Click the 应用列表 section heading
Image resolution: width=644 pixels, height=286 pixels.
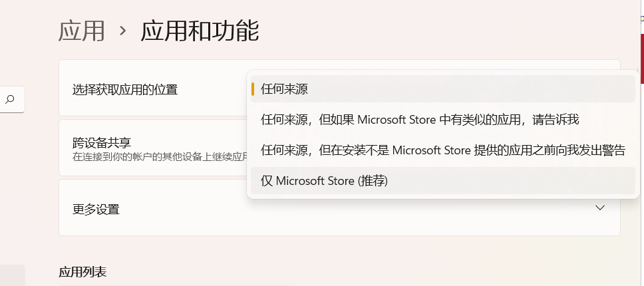[82, 271]
